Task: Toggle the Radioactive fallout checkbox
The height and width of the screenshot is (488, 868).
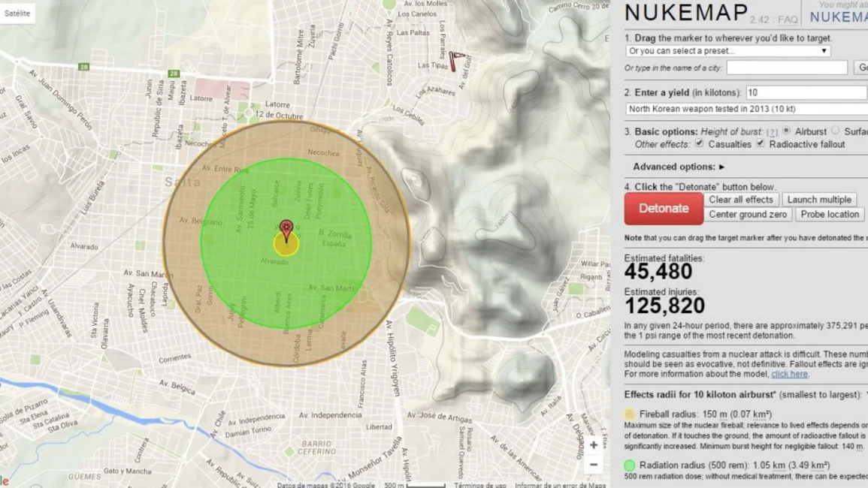Action: [761, 144]
